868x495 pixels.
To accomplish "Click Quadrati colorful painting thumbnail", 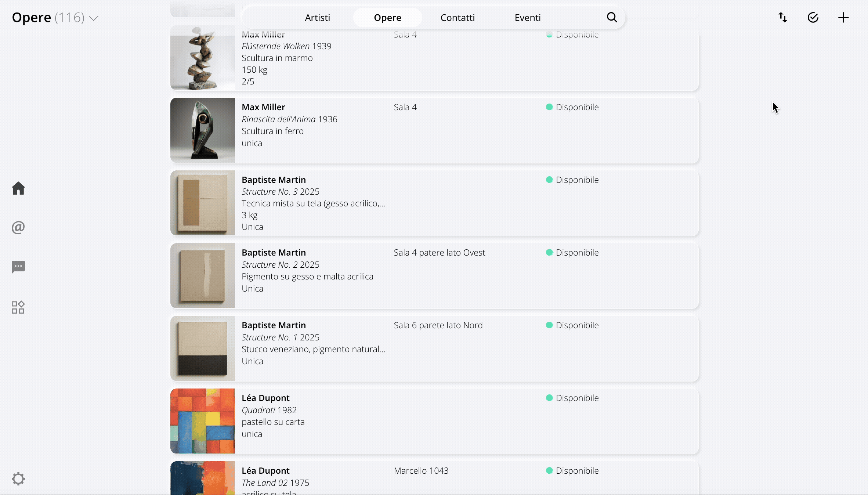I will [x=203, y=421].
